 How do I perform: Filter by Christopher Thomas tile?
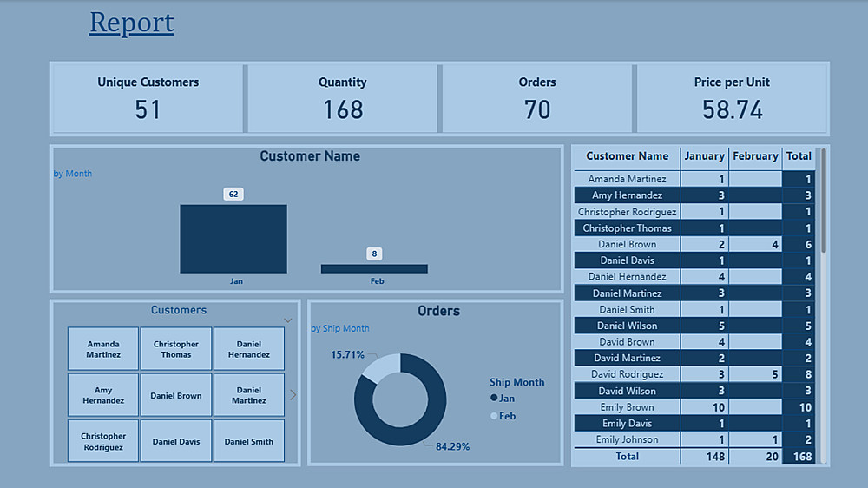pos(176,349)
